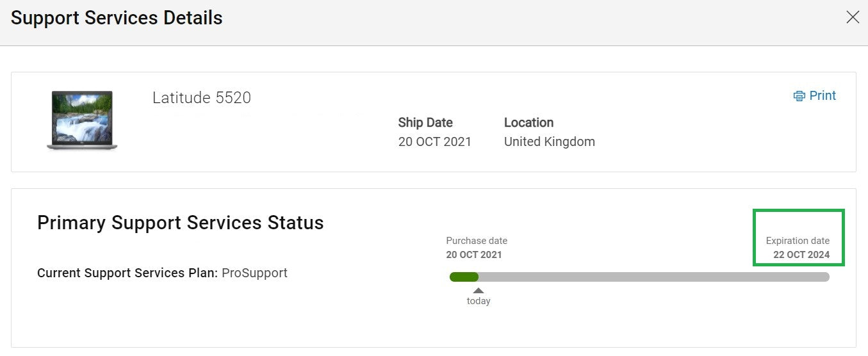Click the Purchase date 20 OCT 2021
Image resolution: width=868 pixels, height=356 pixels.
tap(474, 255)
